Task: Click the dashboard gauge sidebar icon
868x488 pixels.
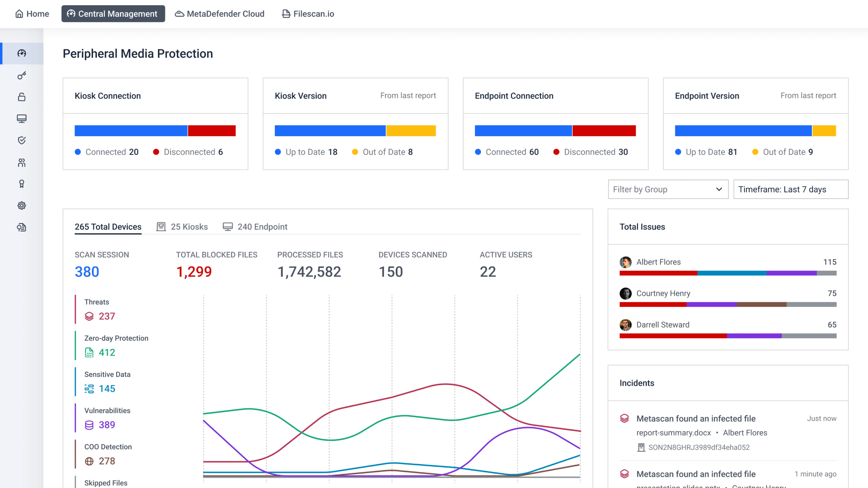Action: pos(22,53)
